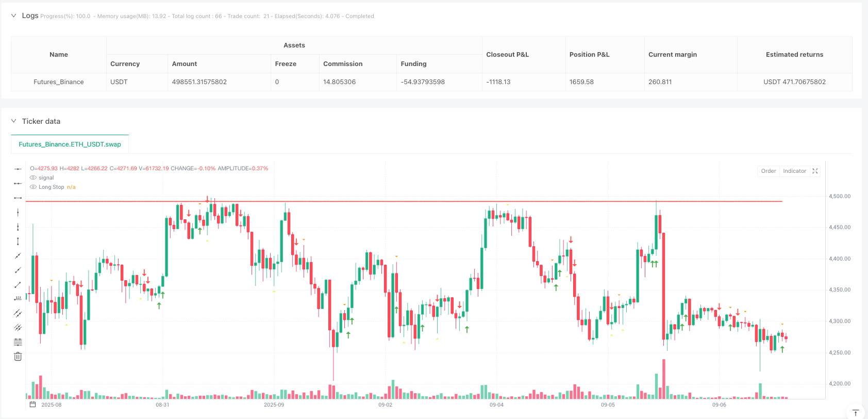Select the Futures_Binance.ETH_USDT.swap tab
This screenshot has height=419, width=868.
70,144
